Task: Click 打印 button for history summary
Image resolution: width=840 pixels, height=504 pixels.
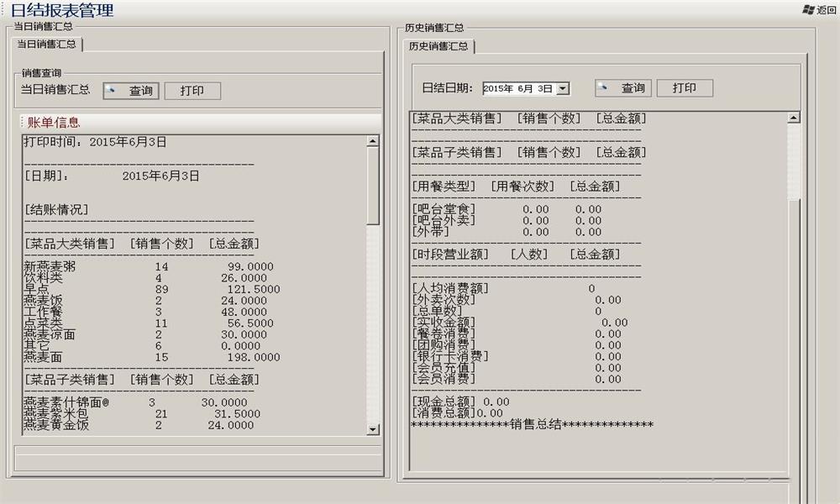Action: pyautogui.click(x=685, y=88)
